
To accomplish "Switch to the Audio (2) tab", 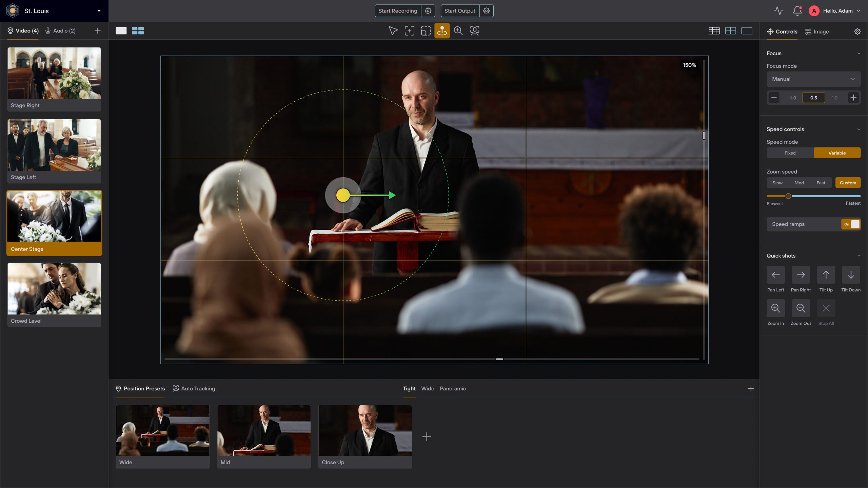I will tap(61, 31).
